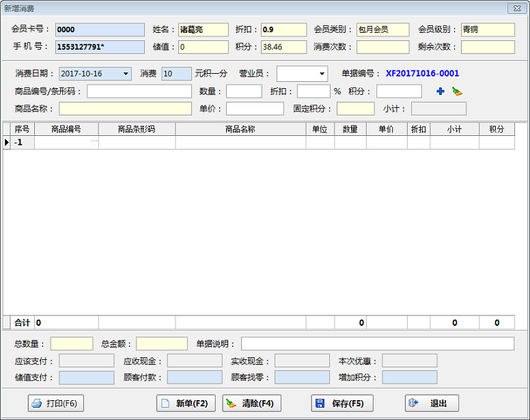
Task: Click the 小计 column header in grid
Action: 454,129
